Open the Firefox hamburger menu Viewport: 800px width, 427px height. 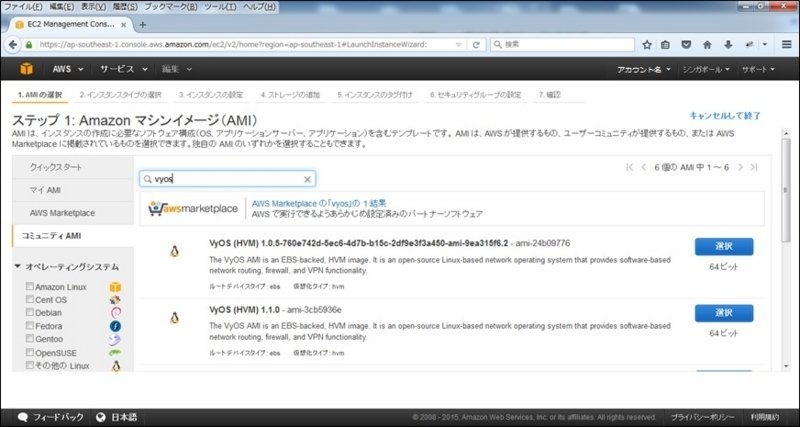785,45
